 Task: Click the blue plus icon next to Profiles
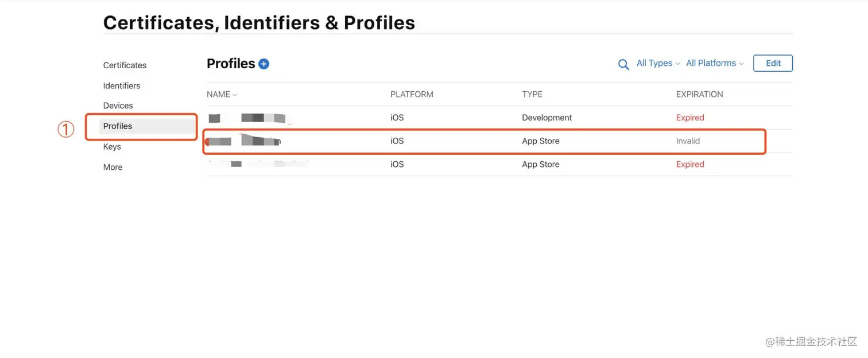[263, 64]
